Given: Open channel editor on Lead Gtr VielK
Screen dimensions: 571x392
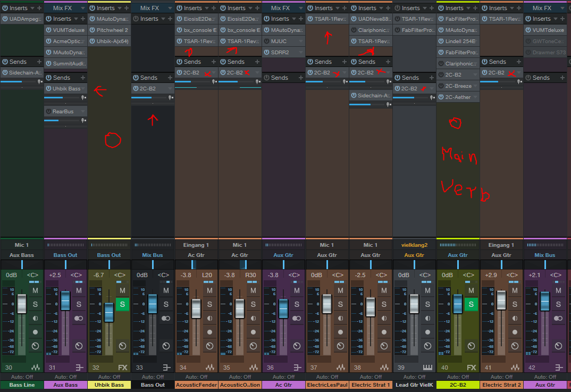Looking at the screenshot, I should (427, 346).
